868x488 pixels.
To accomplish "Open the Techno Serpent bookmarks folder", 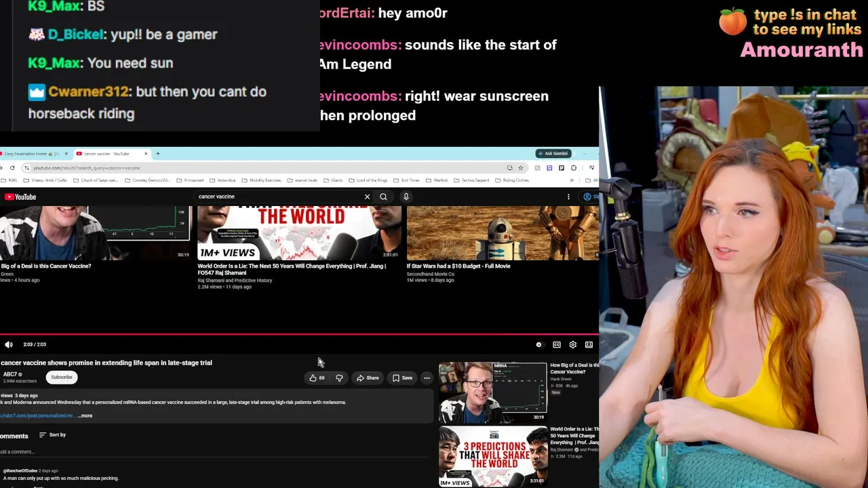I will point(471,180).
